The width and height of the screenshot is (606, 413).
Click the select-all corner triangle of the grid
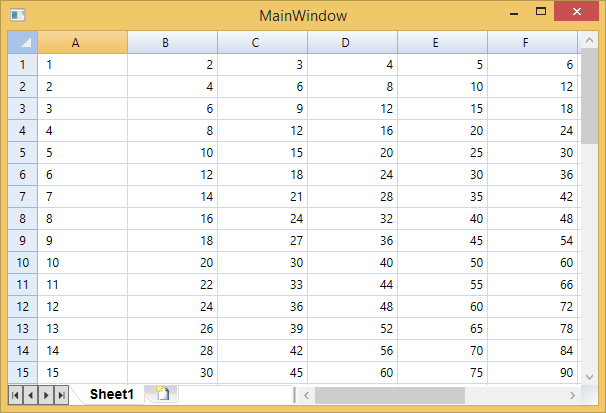point(23,42)
